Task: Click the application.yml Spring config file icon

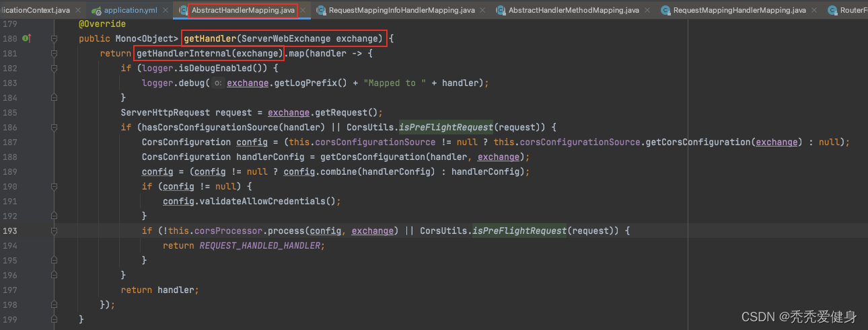Action: pyautogui.click(x=97, y=11)
